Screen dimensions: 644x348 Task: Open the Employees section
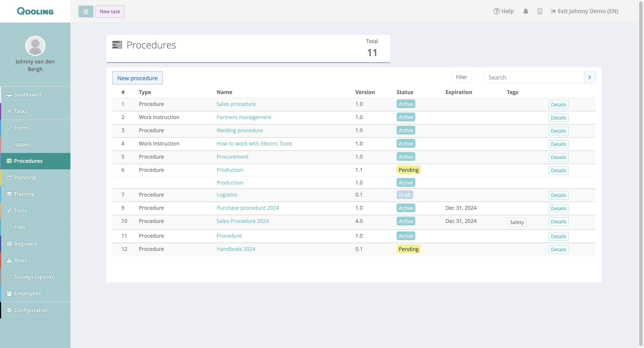[x=28, y=293]
